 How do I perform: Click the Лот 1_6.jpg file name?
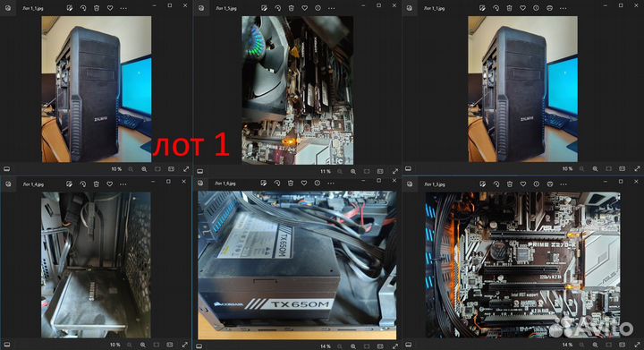click(225, 184)
